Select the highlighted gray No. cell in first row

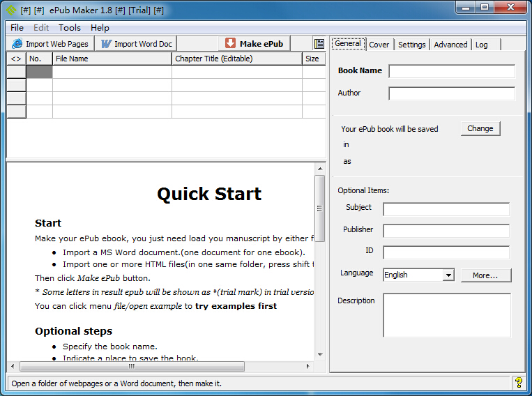39,72
